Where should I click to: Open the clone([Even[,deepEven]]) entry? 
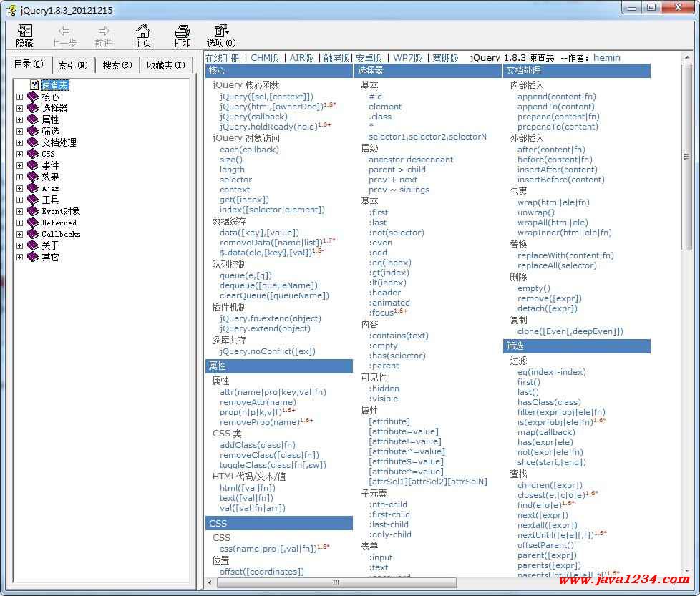pyautogui.click(x=570, y=331)
